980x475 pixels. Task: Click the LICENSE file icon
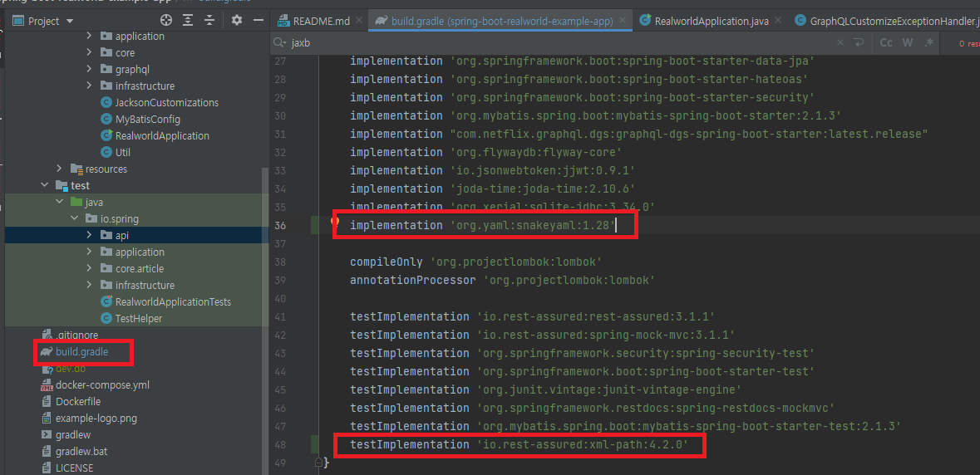(47, 468)
